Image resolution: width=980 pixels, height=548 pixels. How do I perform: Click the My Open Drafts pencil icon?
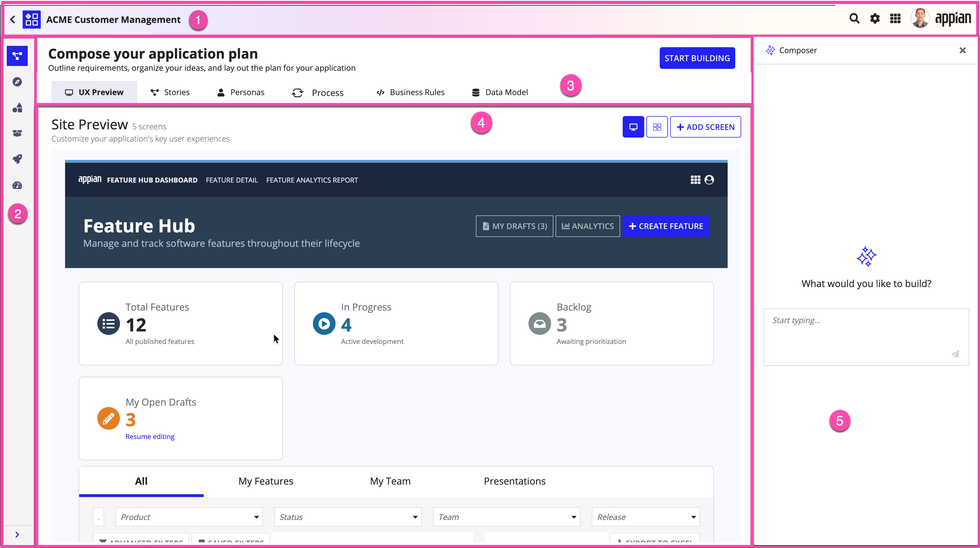[x=108, y=419]
